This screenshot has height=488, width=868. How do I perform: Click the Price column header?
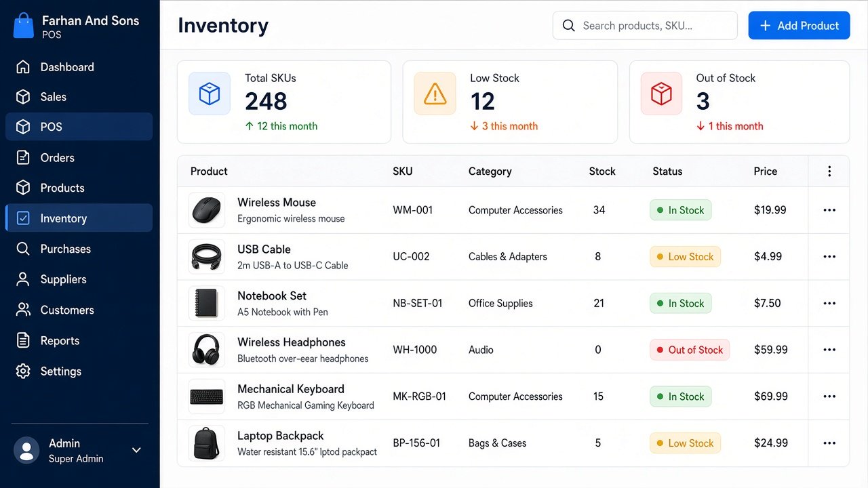(x=766, y=171)
